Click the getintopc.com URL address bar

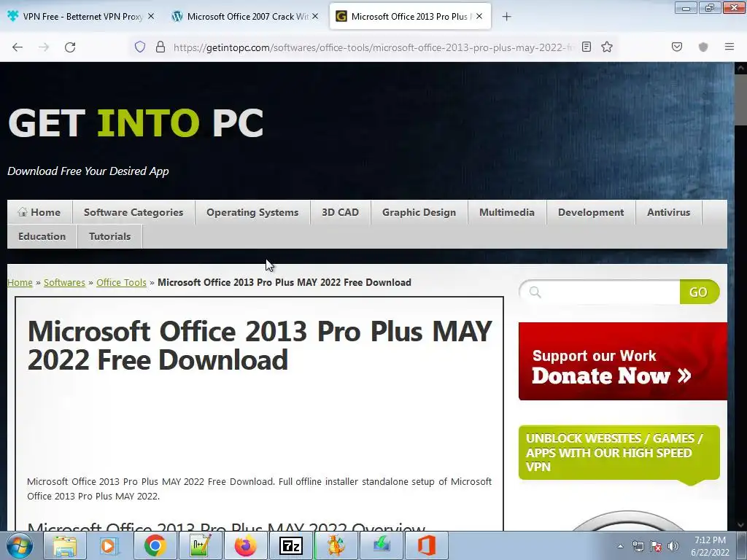click(x=374, y=47)
